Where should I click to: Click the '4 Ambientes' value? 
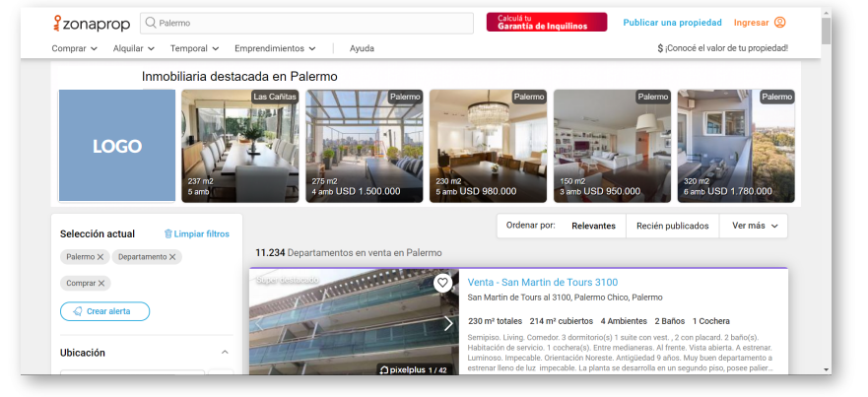(x=624, y=321)
